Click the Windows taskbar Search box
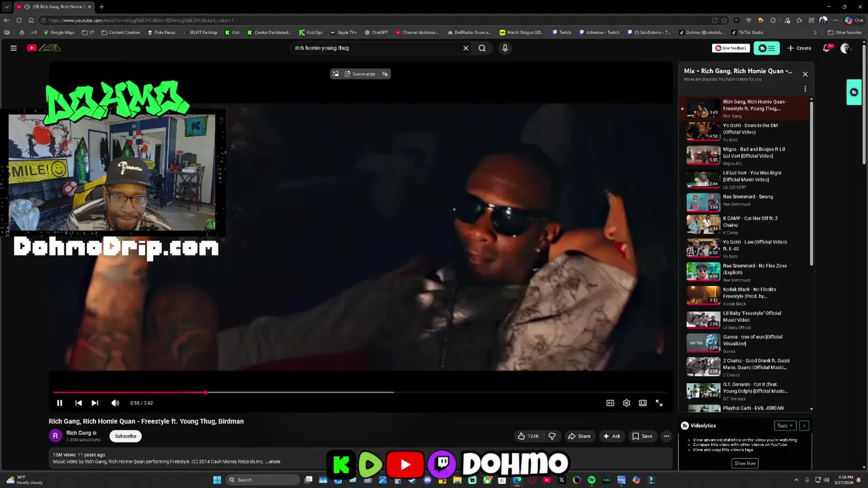The height and width of the screenshot is (488, 868). (x=263, y=480)
